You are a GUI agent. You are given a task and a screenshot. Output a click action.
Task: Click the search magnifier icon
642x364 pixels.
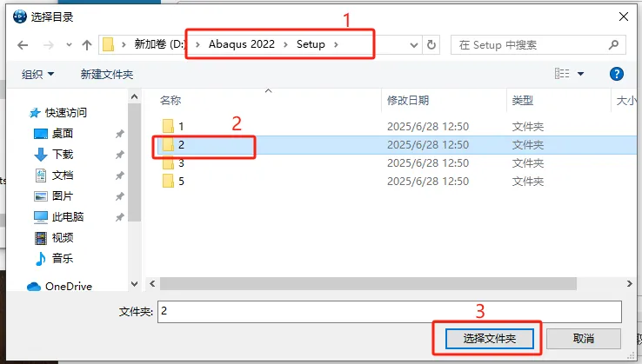pos(613,44)
